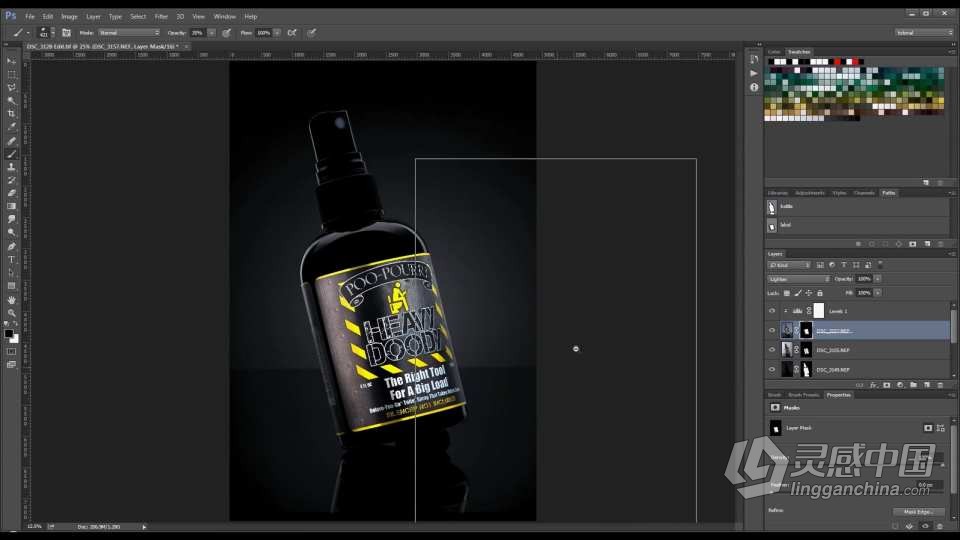Switch to the Channels tab
960x540 pixels.
pos(866,192)
